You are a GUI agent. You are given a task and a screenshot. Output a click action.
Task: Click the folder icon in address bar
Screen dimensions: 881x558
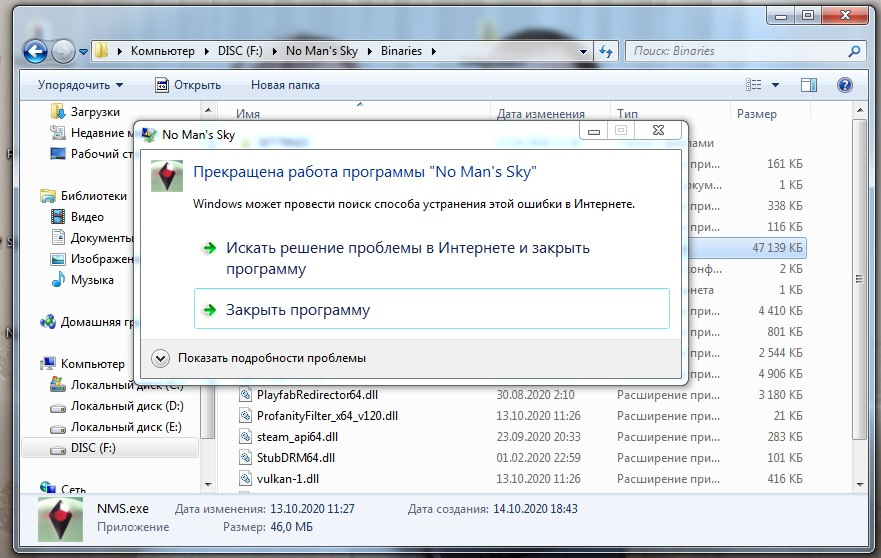[102, 51]
